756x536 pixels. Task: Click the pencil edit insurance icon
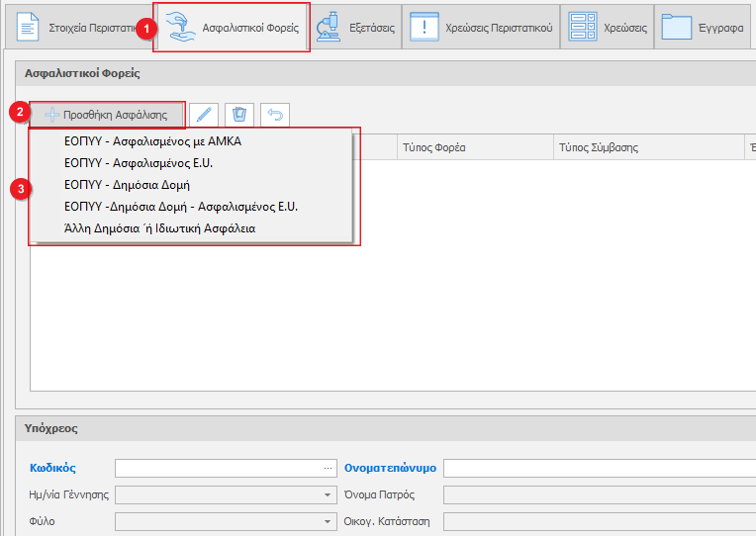coord(203,115)
